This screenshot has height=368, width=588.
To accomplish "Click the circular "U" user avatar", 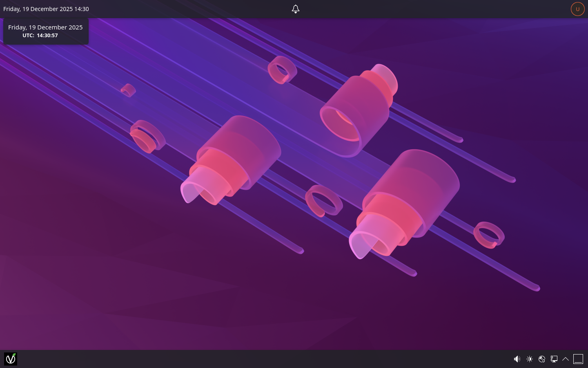I will (577, 9).
